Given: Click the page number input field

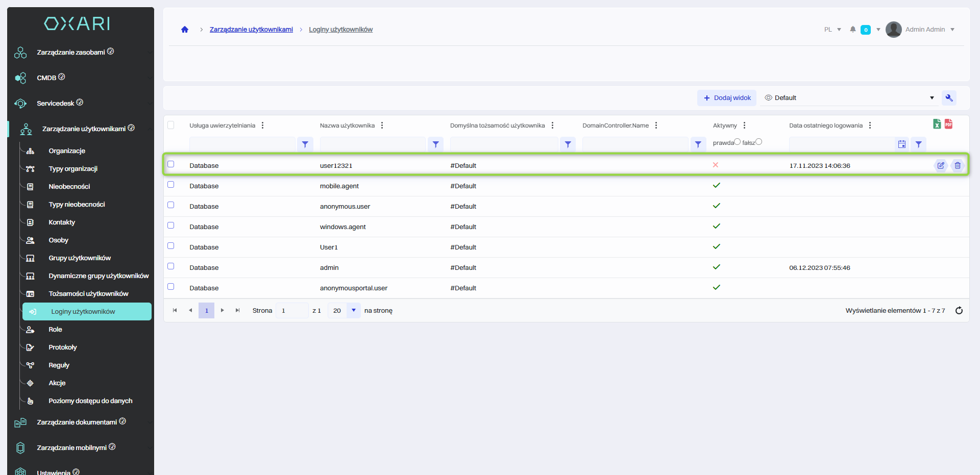Looking at the screenshot, I should click(291, 310).
